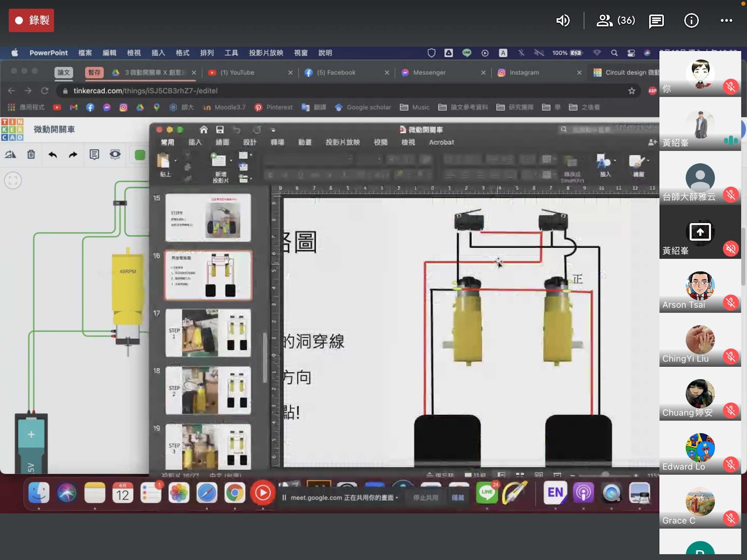Click the hide sharing bar button

coord(458,497)
